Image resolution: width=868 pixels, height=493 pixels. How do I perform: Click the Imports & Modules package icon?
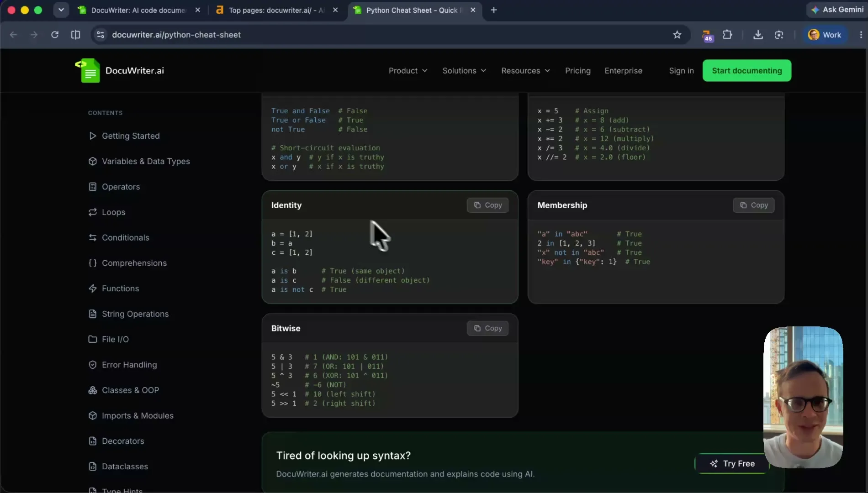93,416
